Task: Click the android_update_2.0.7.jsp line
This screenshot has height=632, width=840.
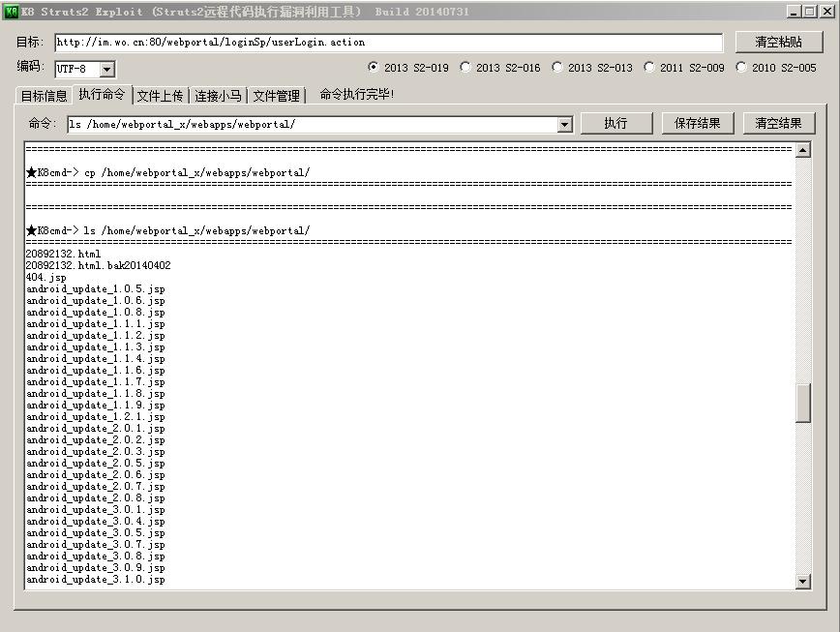Action: click(96, 487)
